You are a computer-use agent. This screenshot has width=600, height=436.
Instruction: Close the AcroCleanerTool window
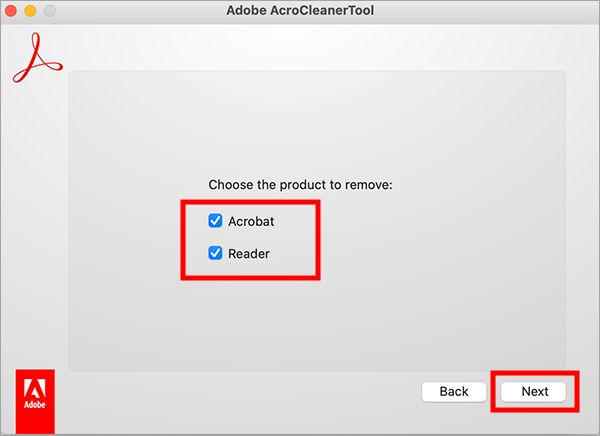coord(12,11)
